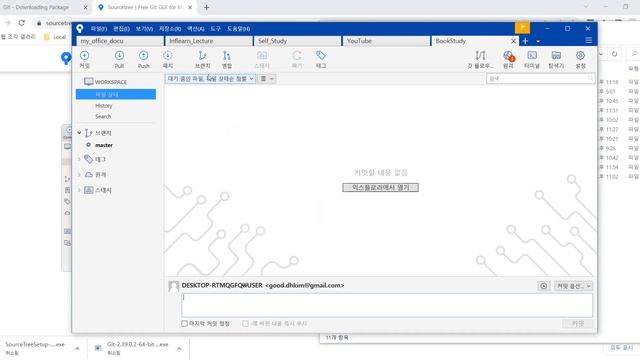Expand the Git-2.39.0.2-64-bit download item menu

pyautogui.click(x=179, y=348)
